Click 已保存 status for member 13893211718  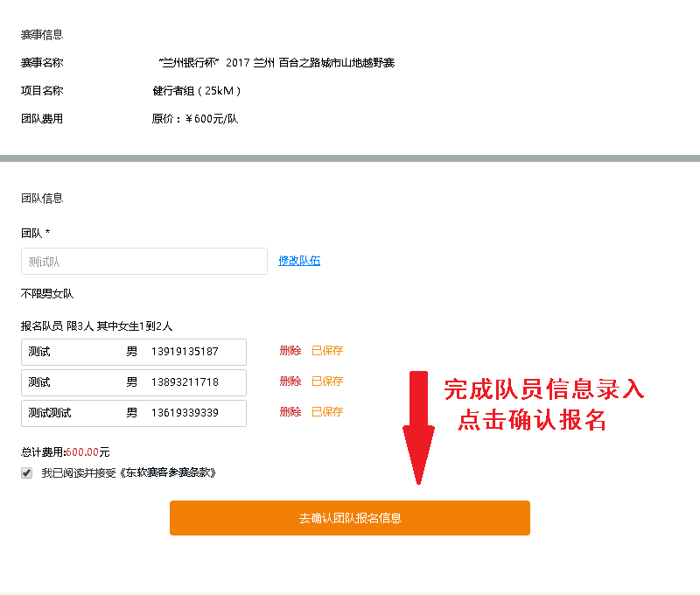coord(327,381)
